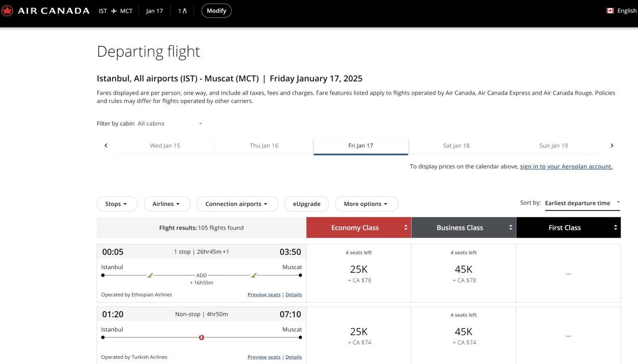
Task: Switch to the Thu Jan 16 date tab
Action: tap(264, 145)
